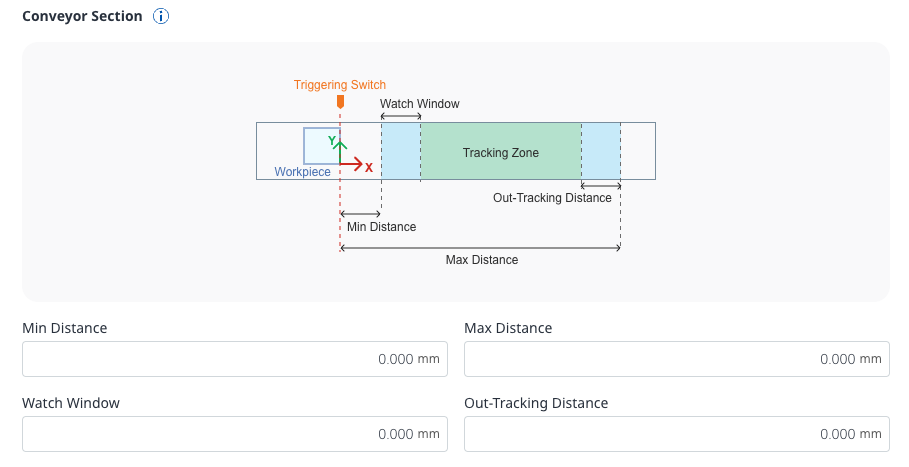
Task: Click the Out-Tracking Distance label above its field
Action: [x=536, y=403]
